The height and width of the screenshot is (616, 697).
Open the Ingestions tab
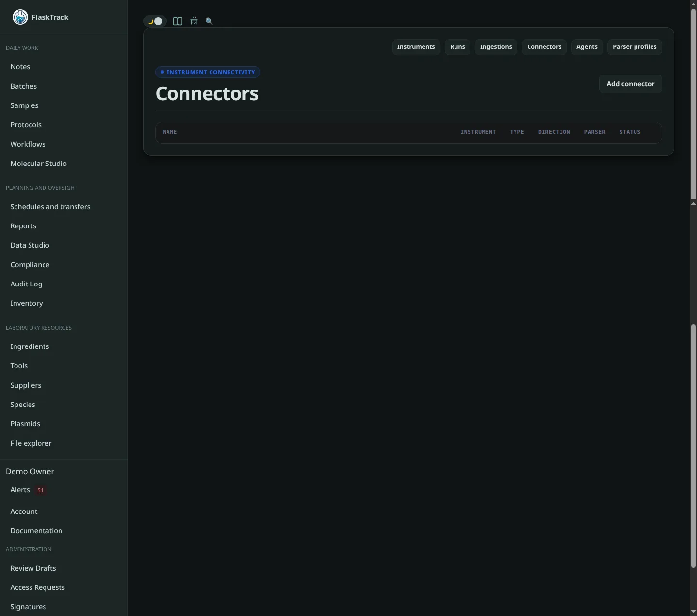point(496,47)
